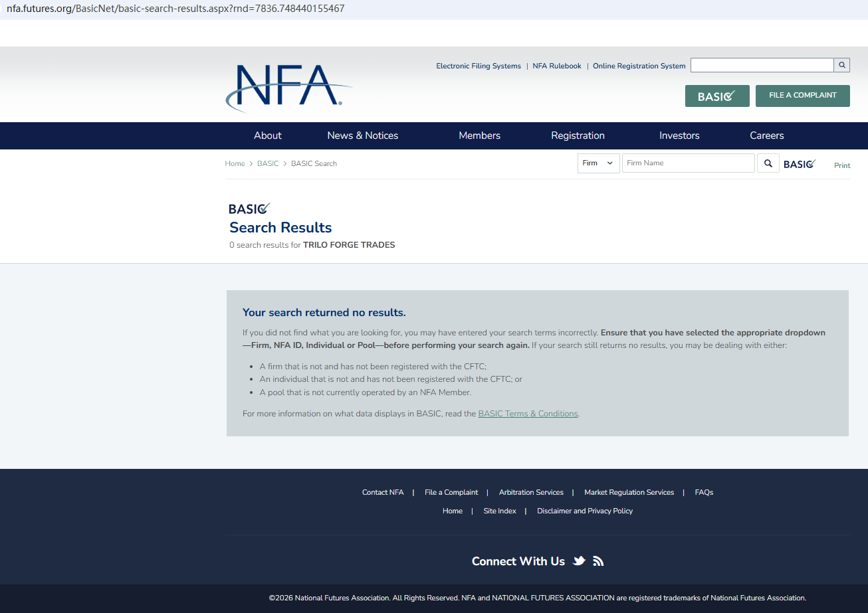Open Contact NFA footer link
Viewport: 868px width, 613px height.
point(383,492)
